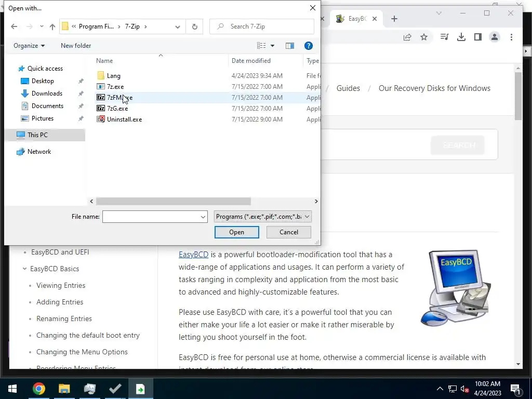Select the 7zG.exe file icon
The width and height of the screenshot is (532, 399).
point(101,108)
